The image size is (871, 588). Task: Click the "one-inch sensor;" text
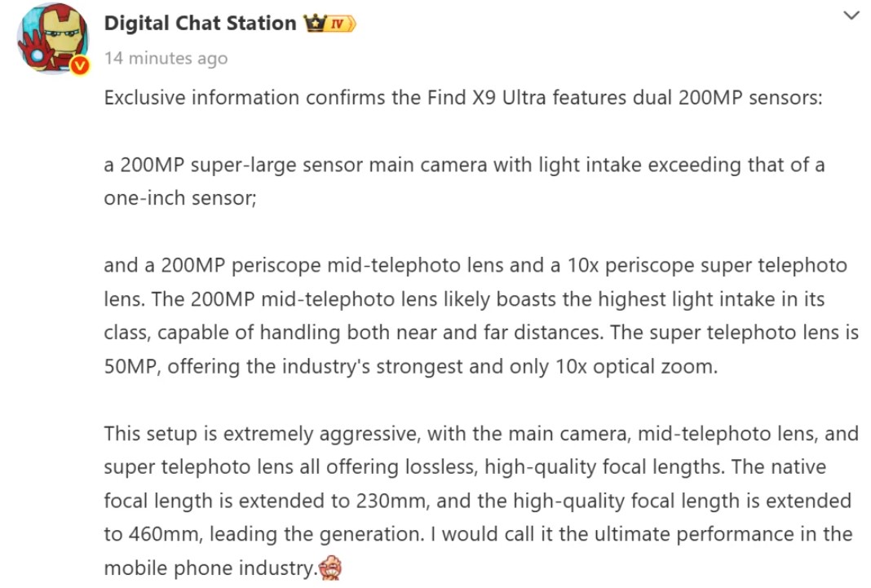click(x=179, y=198)
